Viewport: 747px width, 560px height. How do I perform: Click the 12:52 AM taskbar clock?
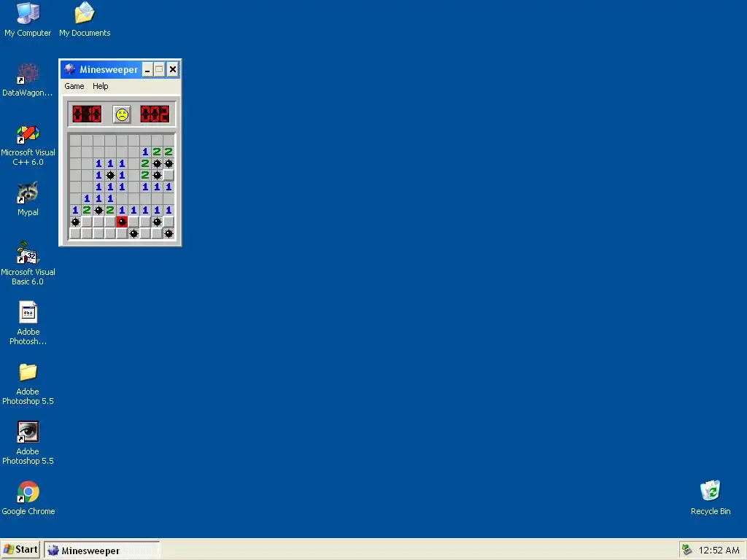click(x=719, y=551)
